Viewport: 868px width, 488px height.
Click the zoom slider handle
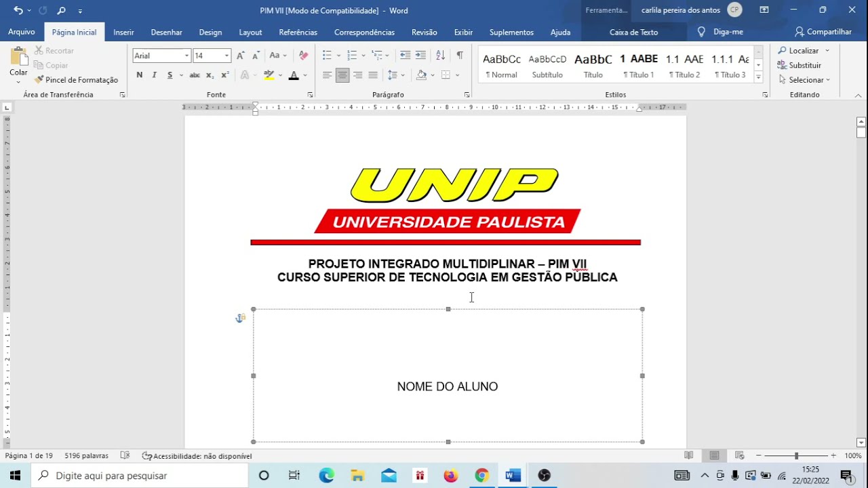pyautogui.click(x=796, y=456)
